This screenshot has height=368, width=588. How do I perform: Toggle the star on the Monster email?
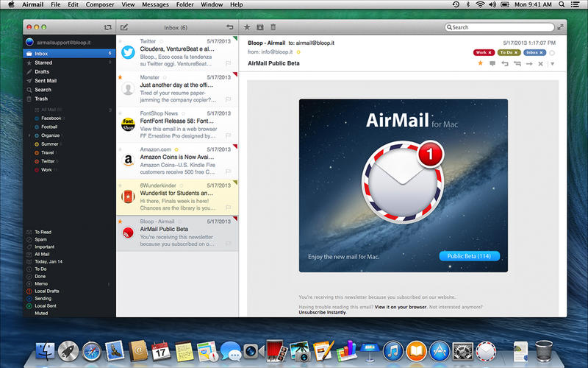(121, 77)
